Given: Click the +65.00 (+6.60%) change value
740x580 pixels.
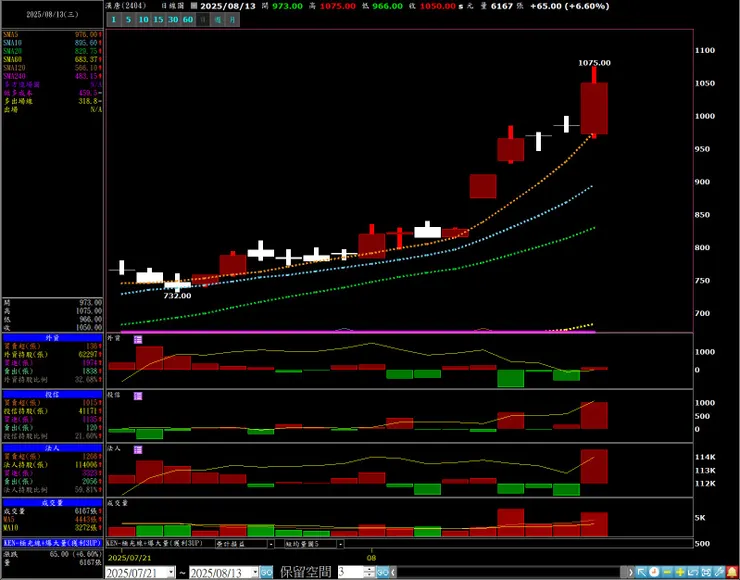Looking at the screenshot, I should click(x=569, y=6).
